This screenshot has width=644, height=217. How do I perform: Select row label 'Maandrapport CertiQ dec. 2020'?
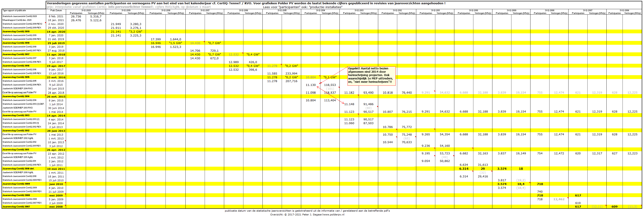(x=17, y=20)
